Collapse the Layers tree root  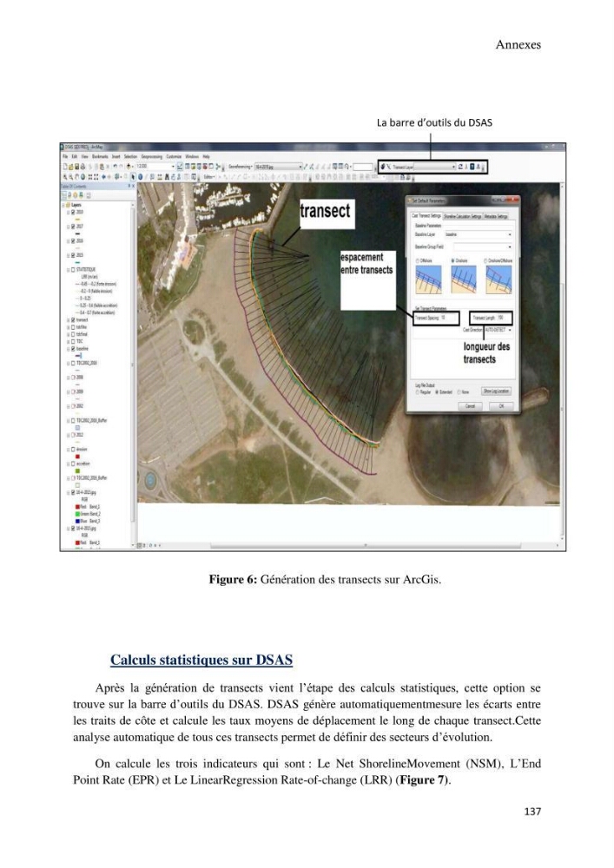(x=63, y=205)
